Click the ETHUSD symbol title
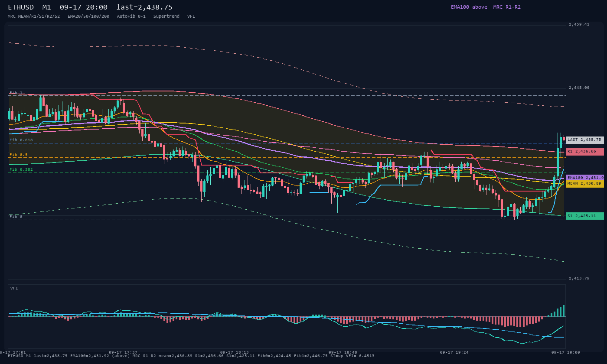Viewport: 607px width, 364px height. coord(21,7)
